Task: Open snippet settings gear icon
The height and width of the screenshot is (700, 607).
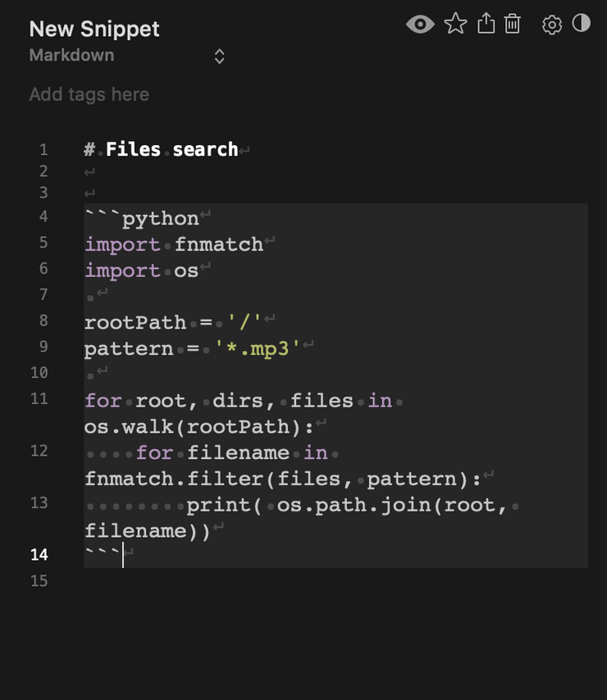Action: tap(551, 25)
